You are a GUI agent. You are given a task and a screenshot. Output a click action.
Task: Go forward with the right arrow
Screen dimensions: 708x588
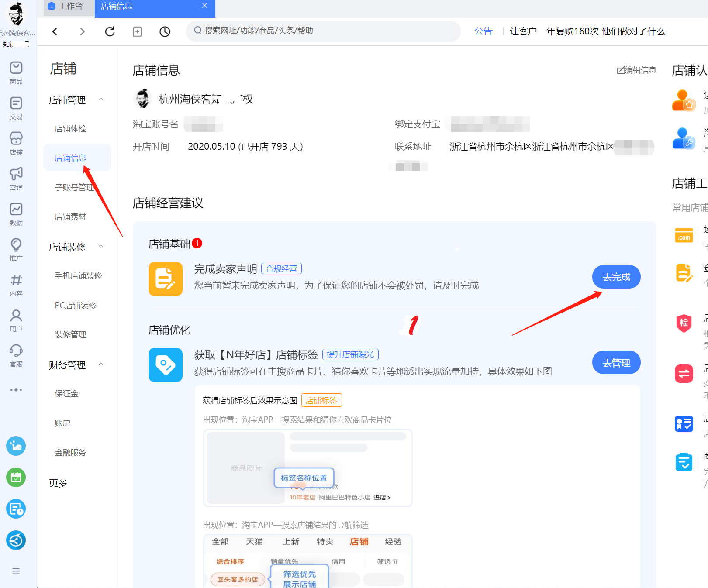82,31
